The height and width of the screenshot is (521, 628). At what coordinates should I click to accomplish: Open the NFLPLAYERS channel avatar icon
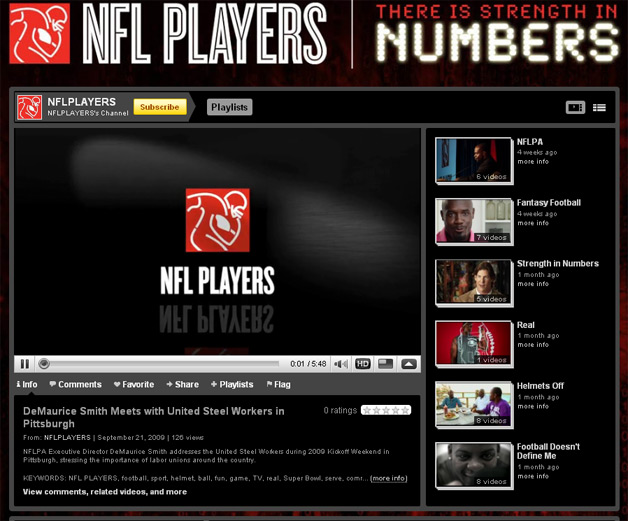pos(29,107)
